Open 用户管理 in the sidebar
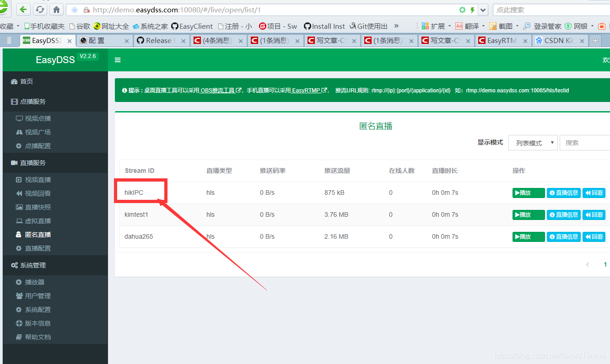The width and height of the screenshot is (610, 364). (55, 296)
